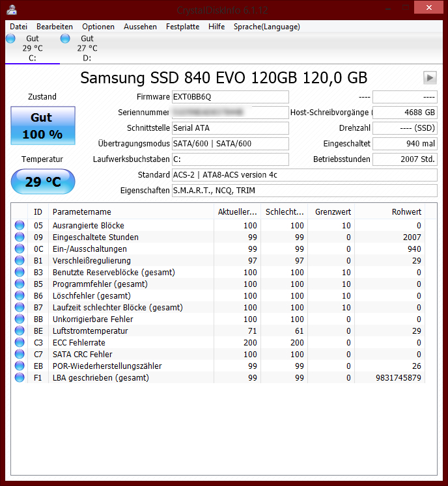
Task: Click status orb for Verschleißregulierung row
Action: (x=20, y=261)
